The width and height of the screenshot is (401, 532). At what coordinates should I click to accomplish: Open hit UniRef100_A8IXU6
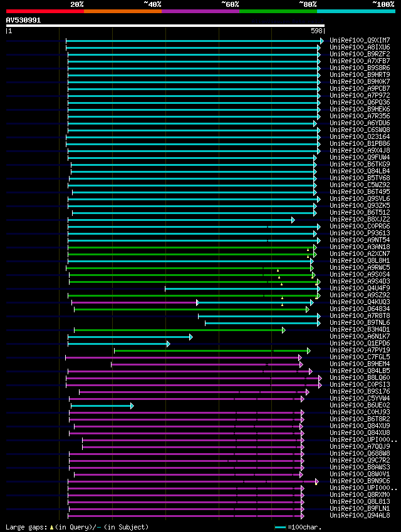coord(360,47)
